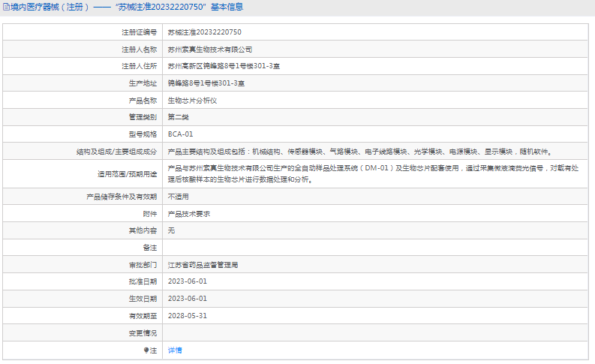Viewport: 595px width, 364px height.
Task: Select expiry date 2028-05-31
Action: point(188,316)
